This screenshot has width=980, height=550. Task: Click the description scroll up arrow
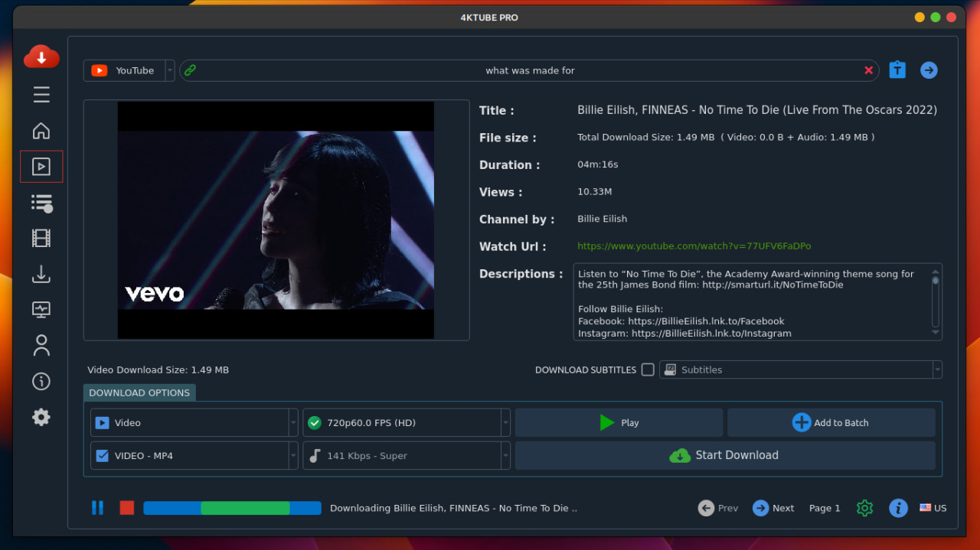[x=935, y=272]
